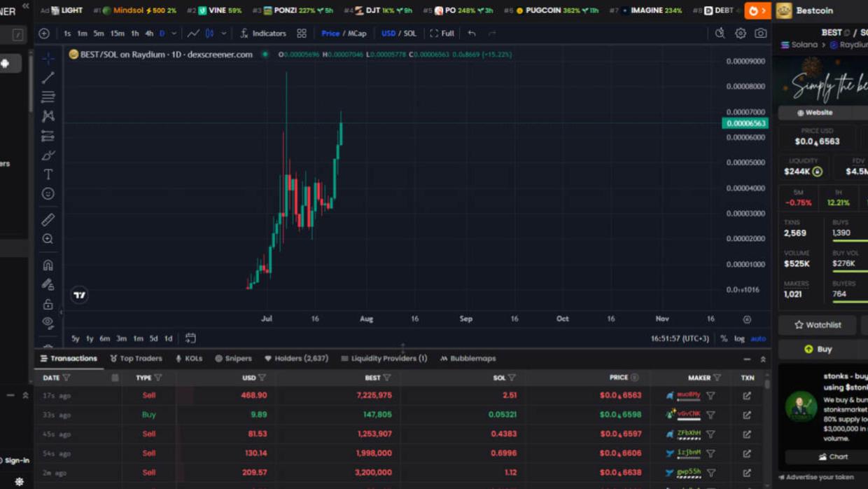
Task: Minimize the transactions panel
Action: tap(747, 359)
